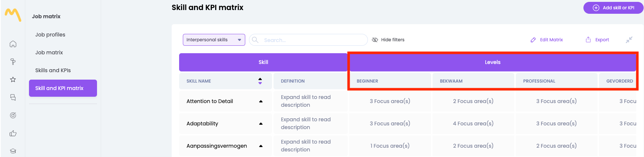Open the thumbs-up sidebar icon
Viewport: 644px width, 157px height.
[x=13, y=133]
